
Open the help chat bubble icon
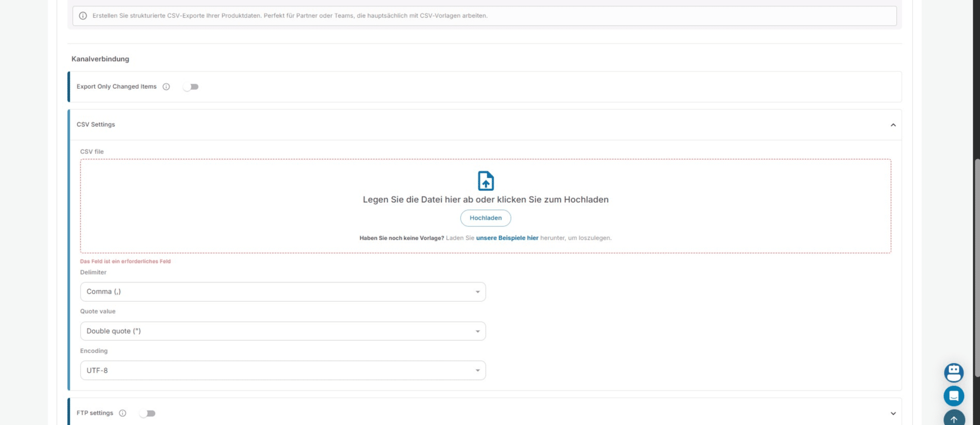(953, 396)
